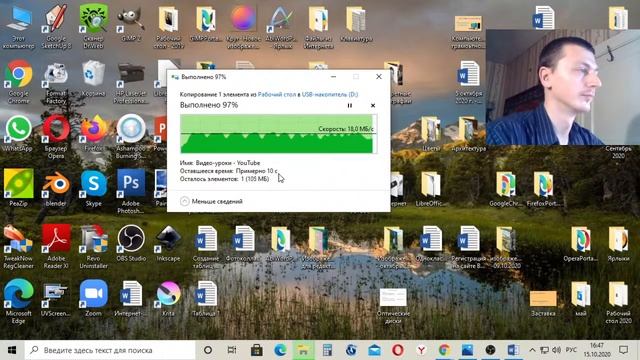640x360 pixels.
Task: Open HP LaserJet Professional shortcut
Action: (131, 82)
